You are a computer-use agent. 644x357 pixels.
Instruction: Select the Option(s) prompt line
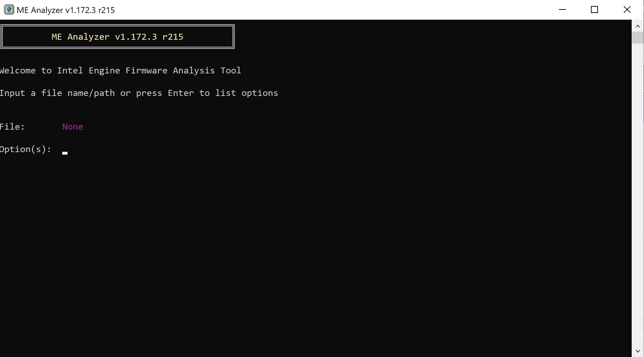click(25, 149)
